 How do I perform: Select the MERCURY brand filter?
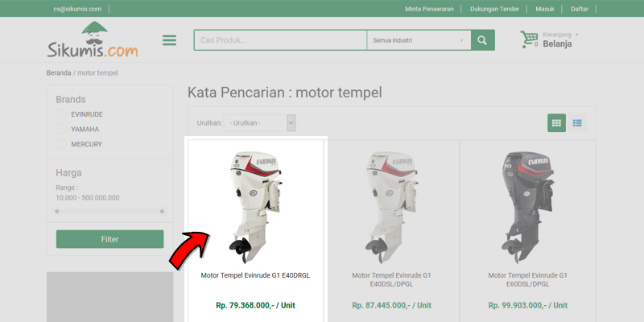(61, 144)
